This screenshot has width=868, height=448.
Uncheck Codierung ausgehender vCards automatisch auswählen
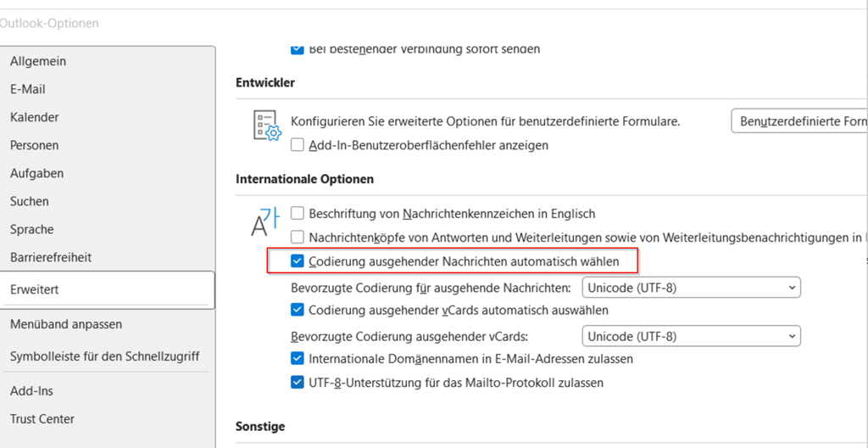point(298,311)
